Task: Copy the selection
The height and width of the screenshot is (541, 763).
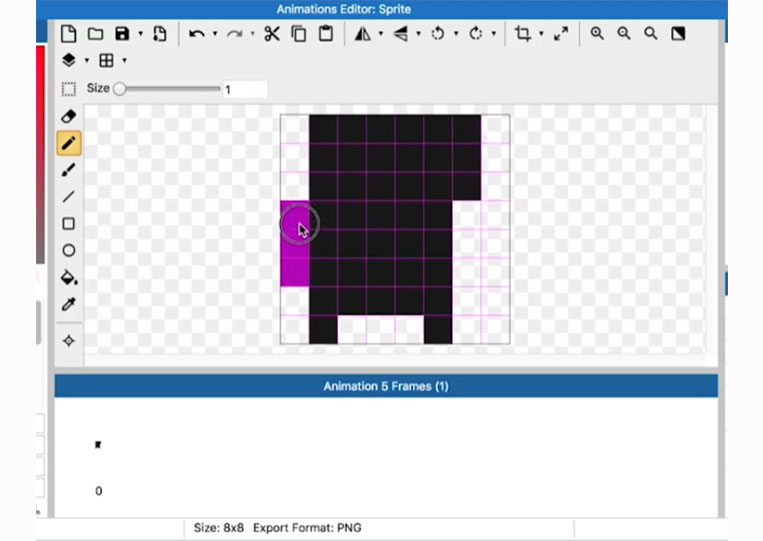Action: (299, 34)
